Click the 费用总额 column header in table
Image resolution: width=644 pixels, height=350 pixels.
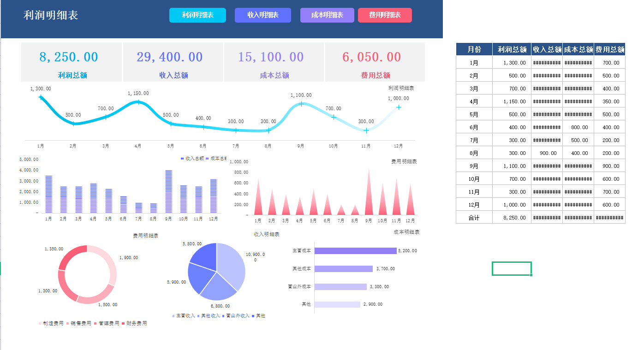(609, 49)
